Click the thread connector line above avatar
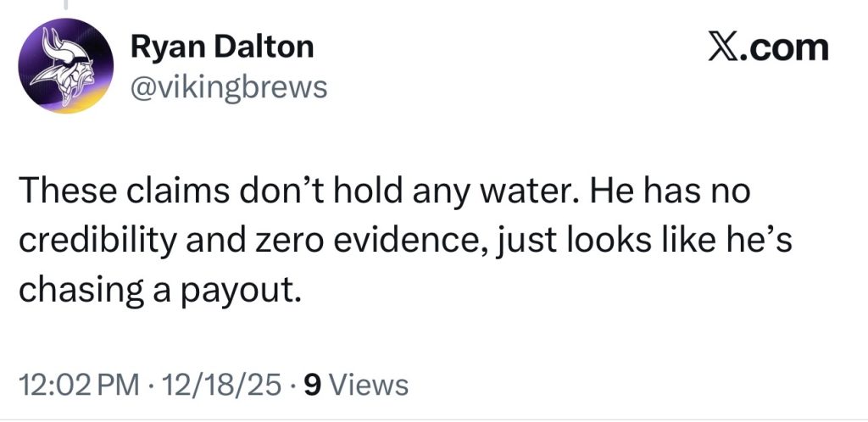This screenshot has height=422, width=868. (65, 5)
